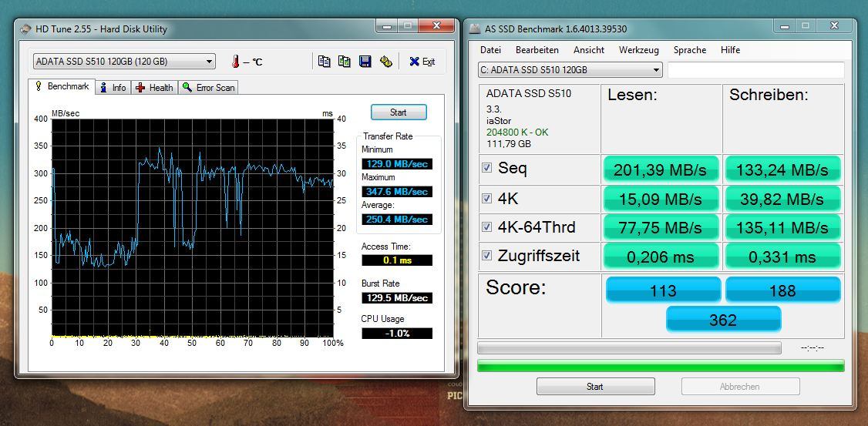
Task: Click the Seq read result 201,39 MB/s
Action: click(661, 169)
